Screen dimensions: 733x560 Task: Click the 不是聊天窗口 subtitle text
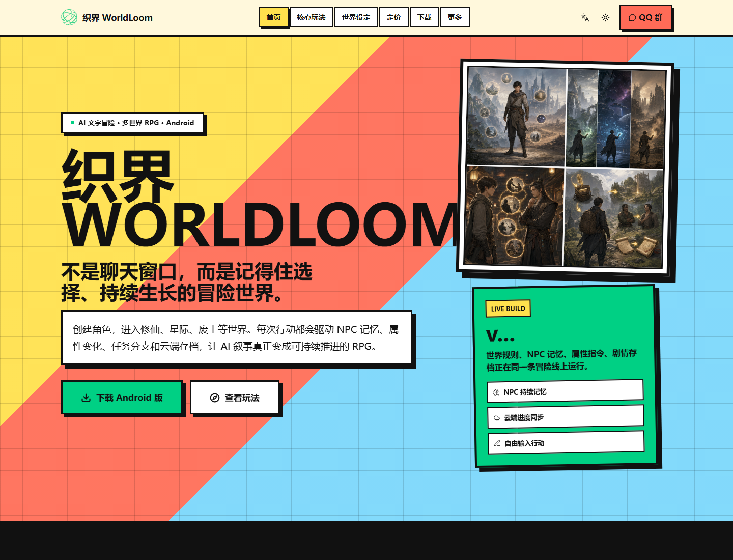tap(187, 283)
